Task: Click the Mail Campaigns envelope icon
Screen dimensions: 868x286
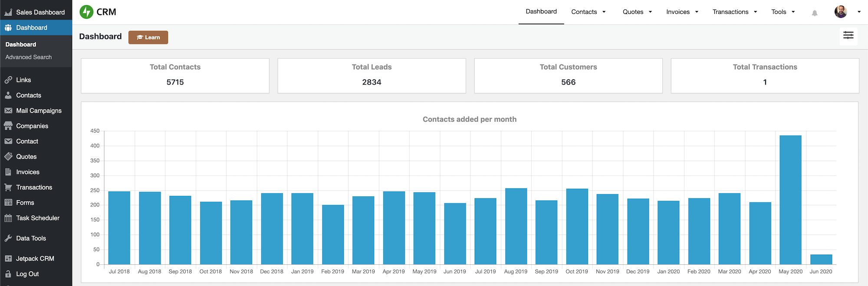Action: pos(8,110)
